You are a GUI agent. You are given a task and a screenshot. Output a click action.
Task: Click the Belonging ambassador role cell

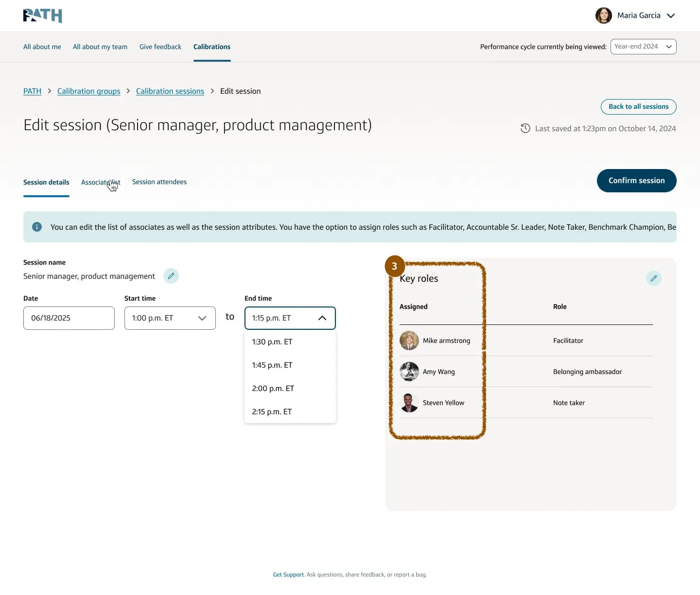pyautogui.click(x=587, y=372)
